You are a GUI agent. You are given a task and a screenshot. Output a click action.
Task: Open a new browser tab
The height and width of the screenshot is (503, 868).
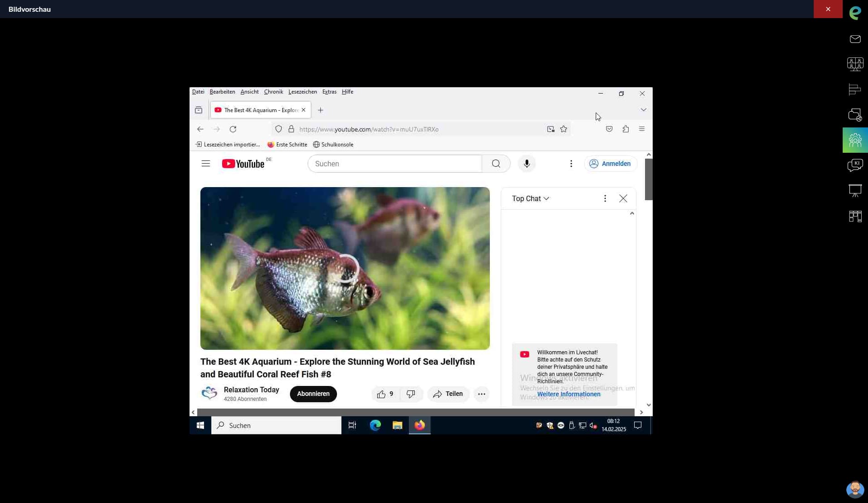tap(320, 110)
